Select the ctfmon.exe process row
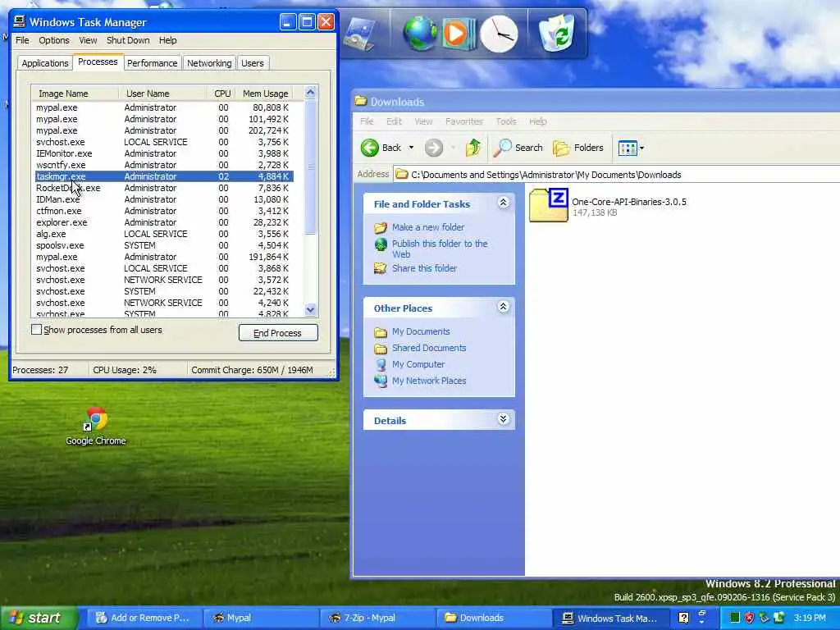This screenshot has width=840, height=630. click(x=163, y=211)
